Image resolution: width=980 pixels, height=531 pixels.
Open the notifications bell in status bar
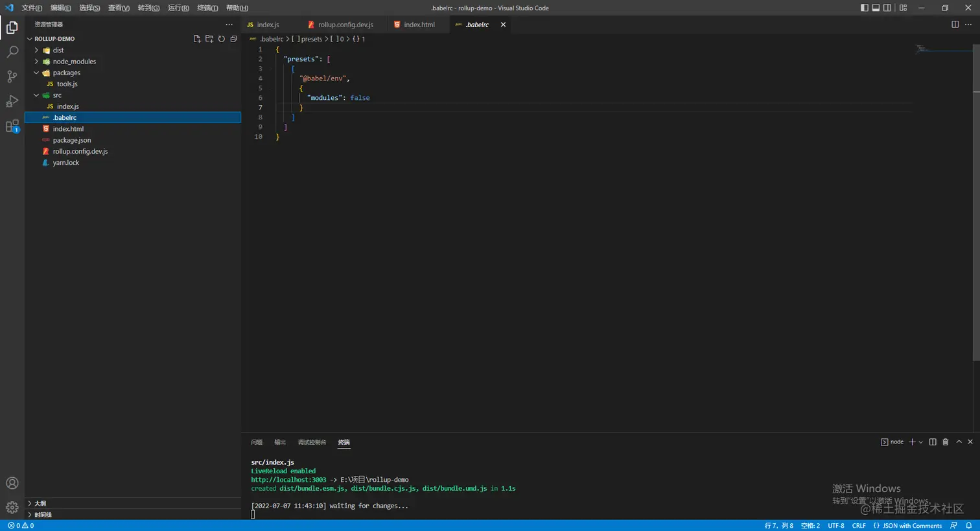coord(969,526)
